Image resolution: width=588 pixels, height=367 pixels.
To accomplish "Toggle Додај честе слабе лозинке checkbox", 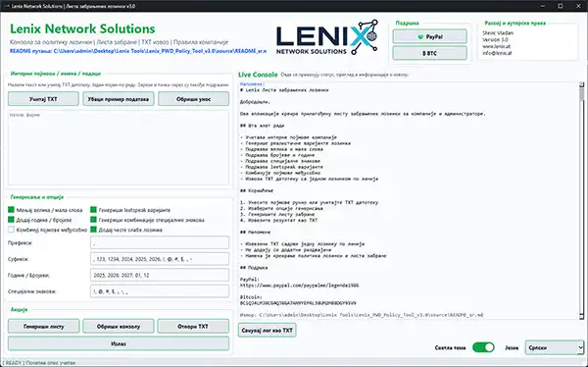I will pyautogui.click(x=93, y=230).
